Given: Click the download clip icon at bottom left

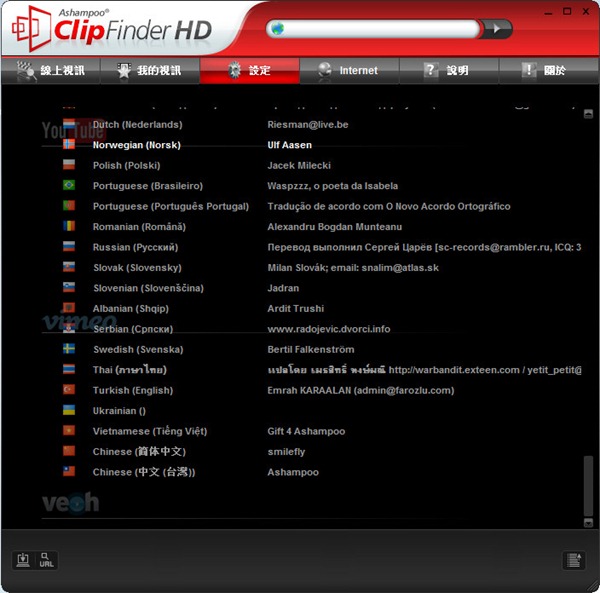Looking at the screenshot, I should pos(23,560).
